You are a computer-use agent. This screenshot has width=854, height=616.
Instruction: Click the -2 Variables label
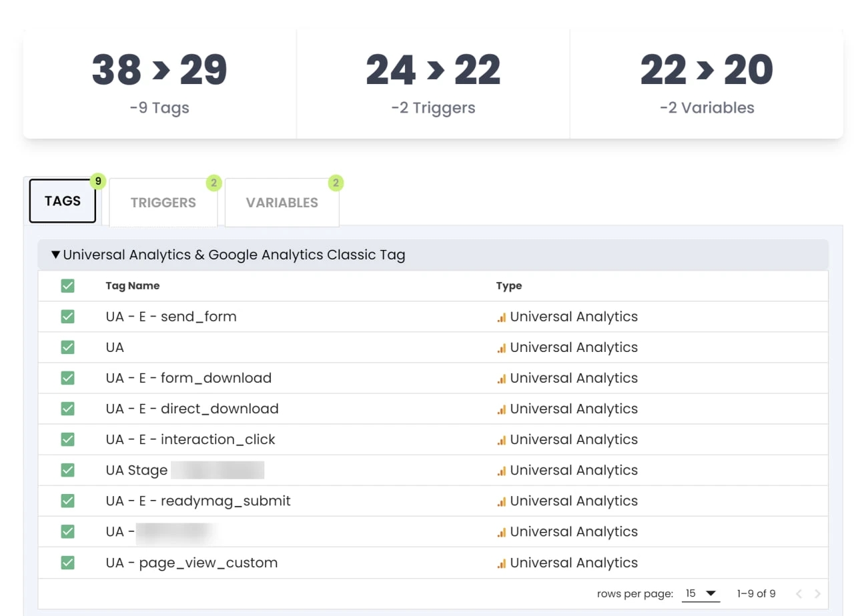tap(707, 108)
